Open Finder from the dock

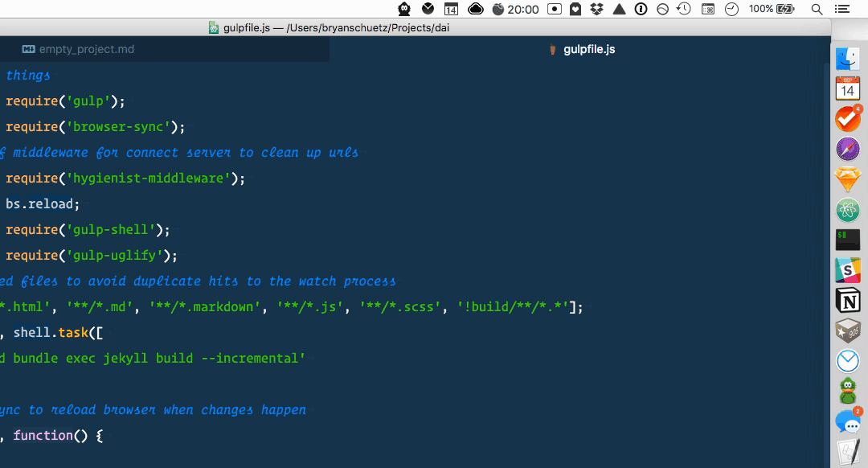point(848,59)
